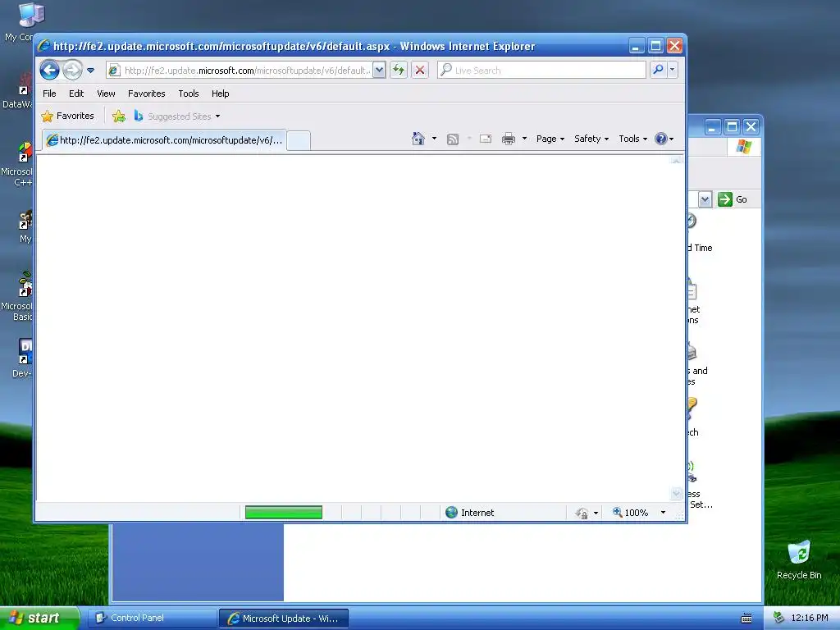Click the network tray icon

pos(778,619)
